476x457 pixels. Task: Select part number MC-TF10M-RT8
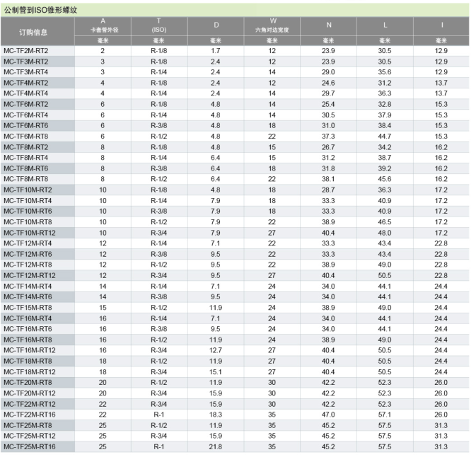pos(28,222)
